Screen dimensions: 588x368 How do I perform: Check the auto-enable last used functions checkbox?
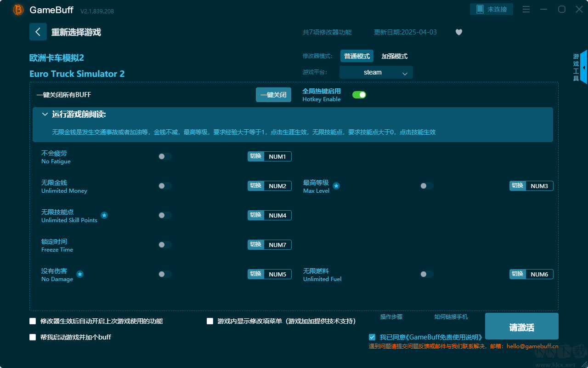(33, 321)
